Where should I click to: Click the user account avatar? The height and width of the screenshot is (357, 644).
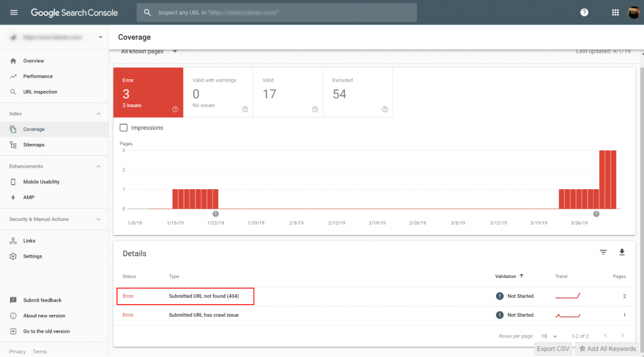click(x=634, y=13)
